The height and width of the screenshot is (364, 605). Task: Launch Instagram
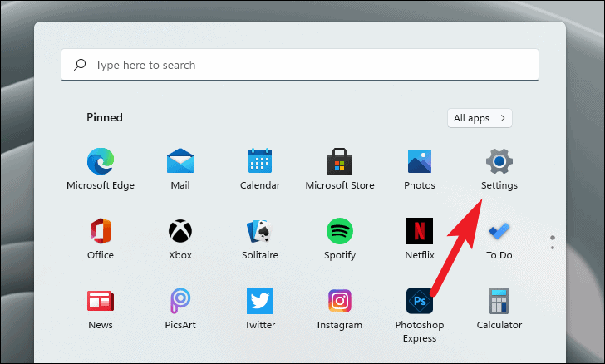pyautogui.click(x=340, y=308)
